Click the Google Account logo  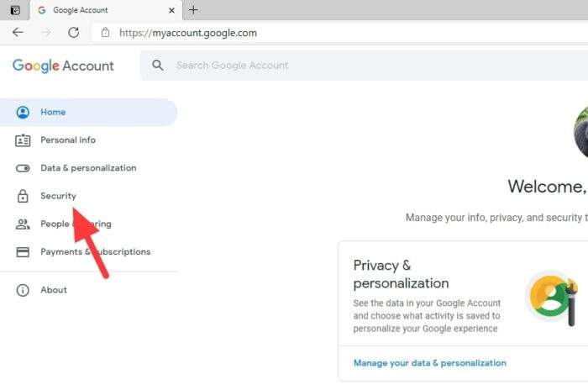click(63, 66)
